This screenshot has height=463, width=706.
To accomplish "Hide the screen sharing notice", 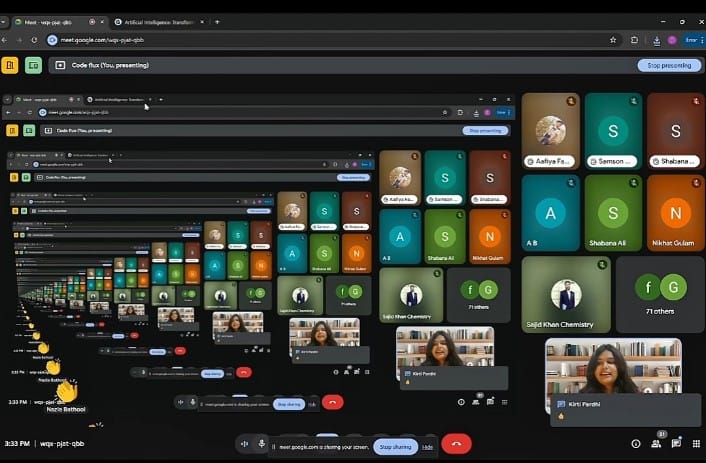I will [x=427, y=447].
